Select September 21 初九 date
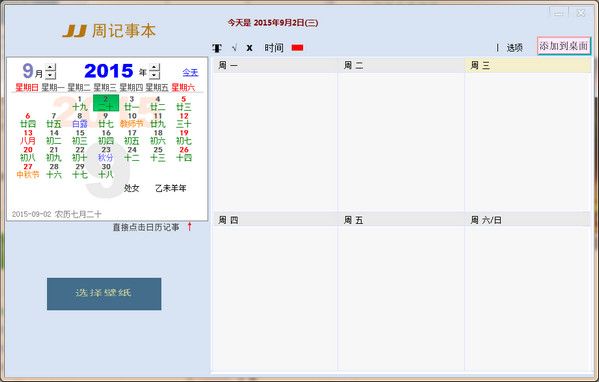 click(54, 154)
